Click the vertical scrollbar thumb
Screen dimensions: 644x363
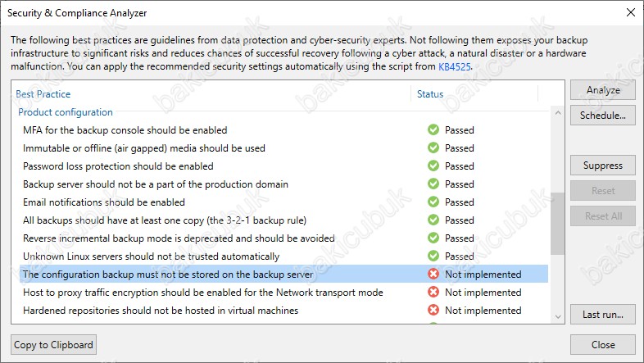[558, 224]
